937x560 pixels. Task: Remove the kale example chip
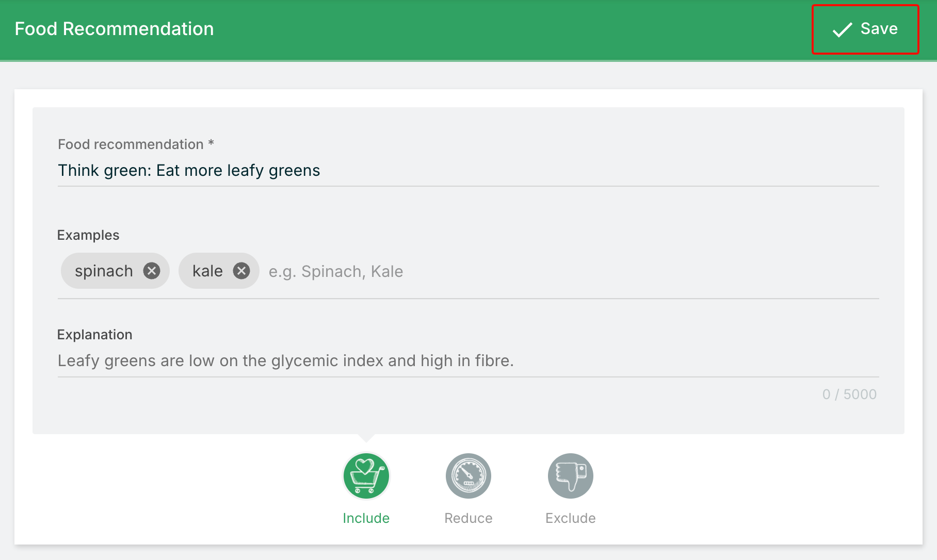(241, 271)
